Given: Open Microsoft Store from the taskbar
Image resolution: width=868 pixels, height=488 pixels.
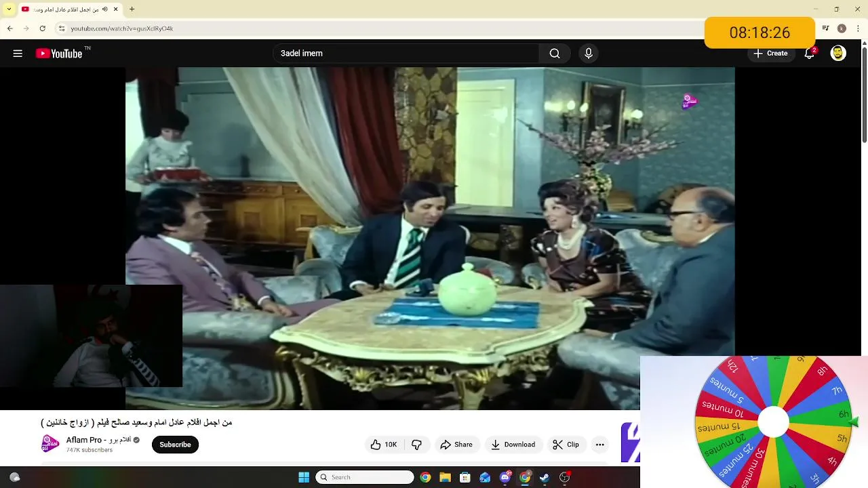Looking at the screenshot, I should pyautogui.click(x=465, y=477).
